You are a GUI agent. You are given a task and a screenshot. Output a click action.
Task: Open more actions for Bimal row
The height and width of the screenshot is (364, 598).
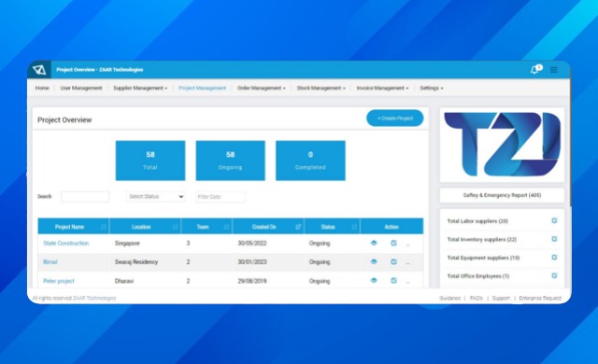(x=407, y=263)
